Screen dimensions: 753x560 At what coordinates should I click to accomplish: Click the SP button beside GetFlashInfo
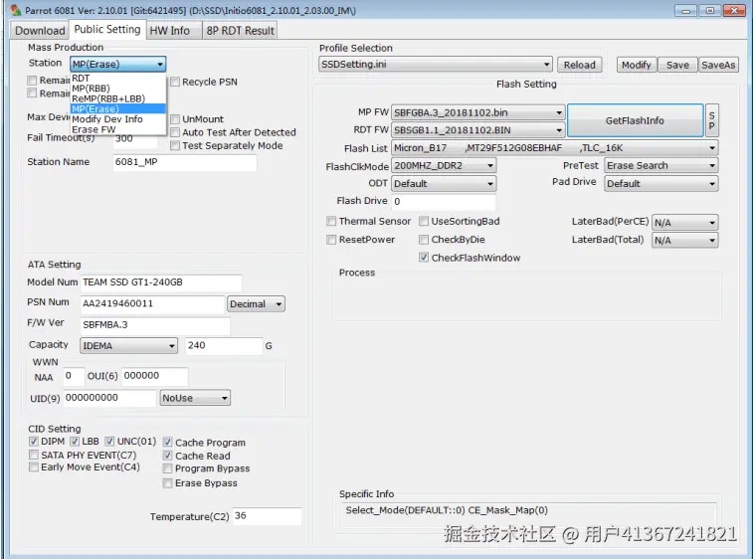pos(711,120)
